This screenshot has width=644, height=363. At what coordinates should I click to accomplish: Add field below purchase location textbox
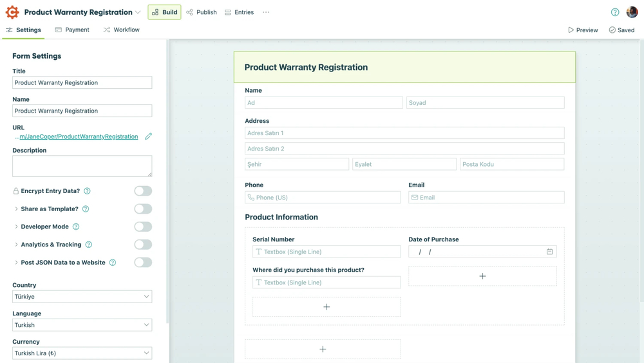(327, 307)
